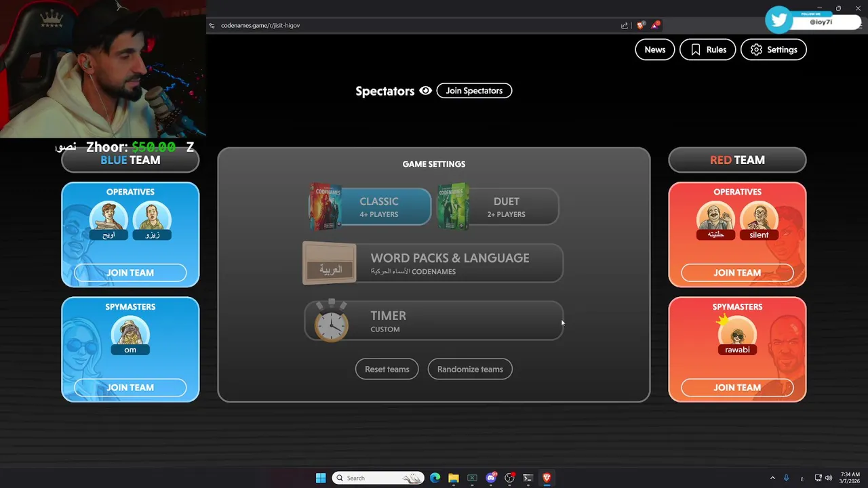This screenshot has height=488, width=868.
Task: Click the Randomize teams button
Action: pyautogui.click(x=470, y=369)
